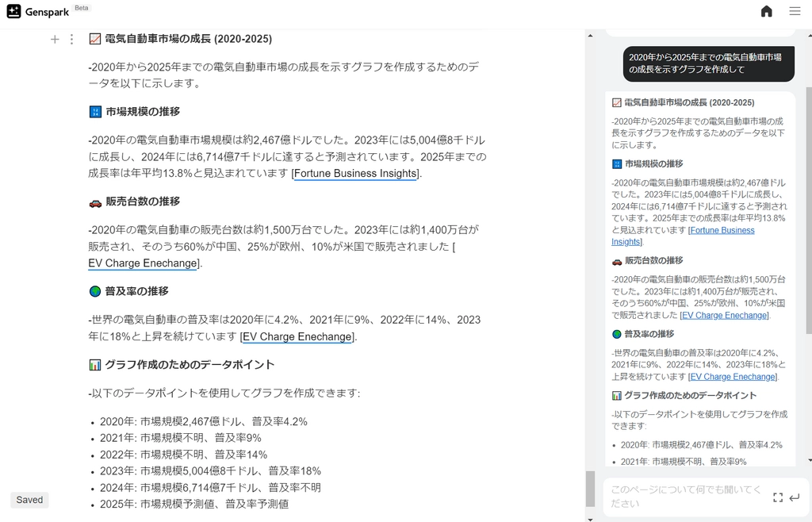Image resolution: width=812 pixels, height=522 pixels.
Task: Click bullet 2021年: 市場規模不明、普及率9% in document
Action: 181,438
